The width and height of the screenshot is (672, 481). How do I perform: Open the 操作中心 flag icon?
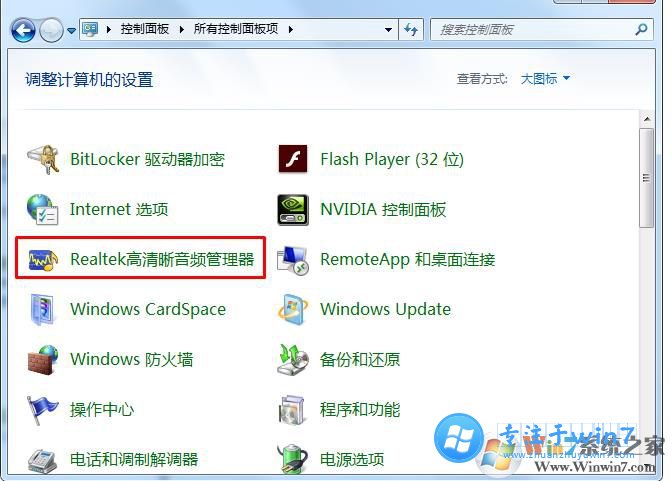tap(42, 410)
